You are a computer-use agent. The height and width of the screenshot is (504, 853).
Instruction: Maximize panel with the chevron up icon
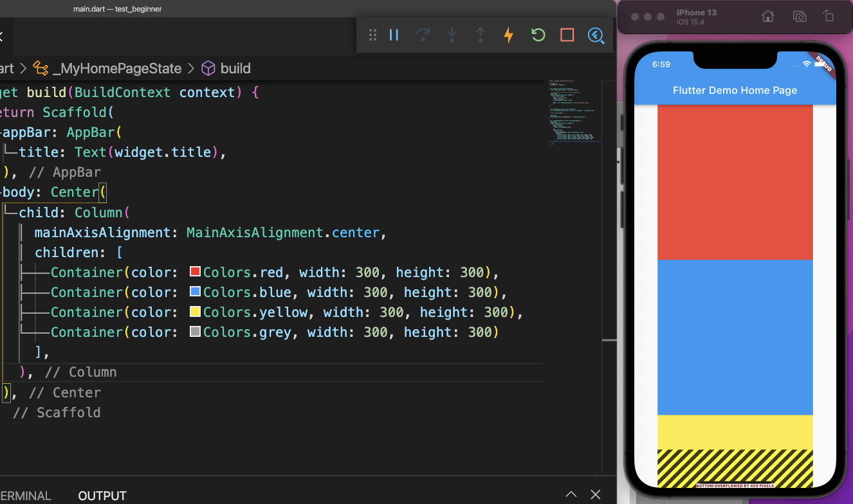[x=571, y=494]
